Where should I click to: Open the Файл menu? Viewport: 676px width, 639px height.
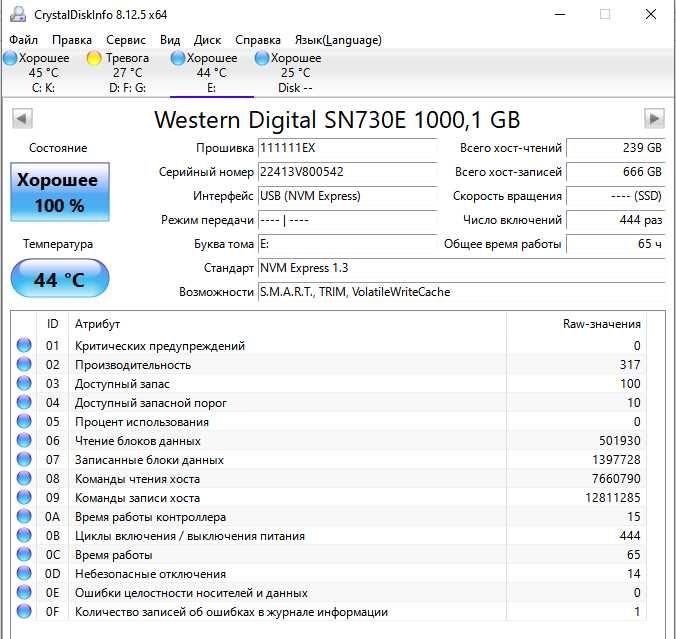tap(23, 40)
